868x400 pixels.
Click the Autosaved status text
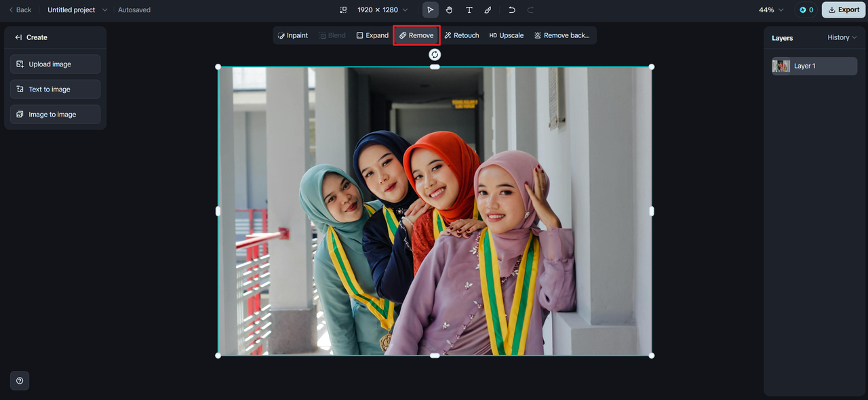pos(134,10)
